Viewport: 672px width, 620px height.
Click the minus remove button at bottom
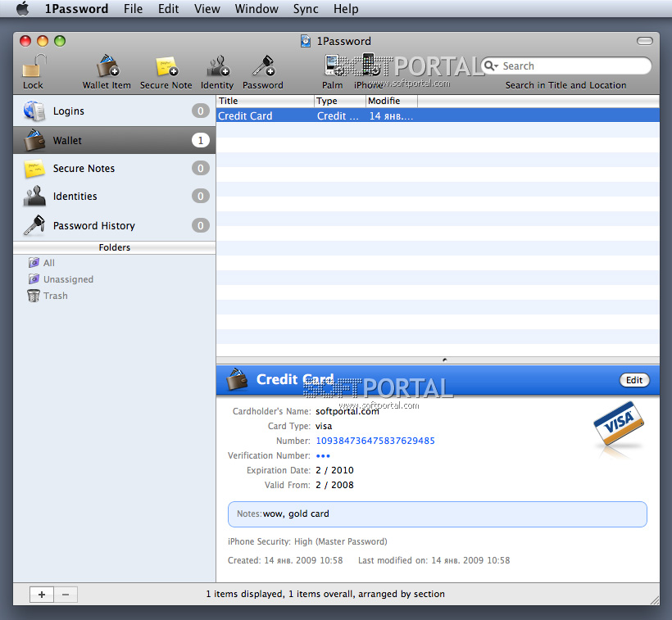pyautogui.click(x=66, y=595)
